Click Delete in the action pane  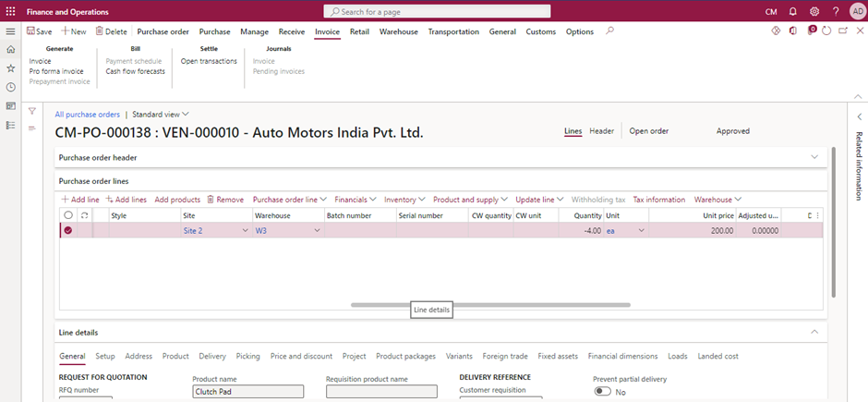pos(111,31)
